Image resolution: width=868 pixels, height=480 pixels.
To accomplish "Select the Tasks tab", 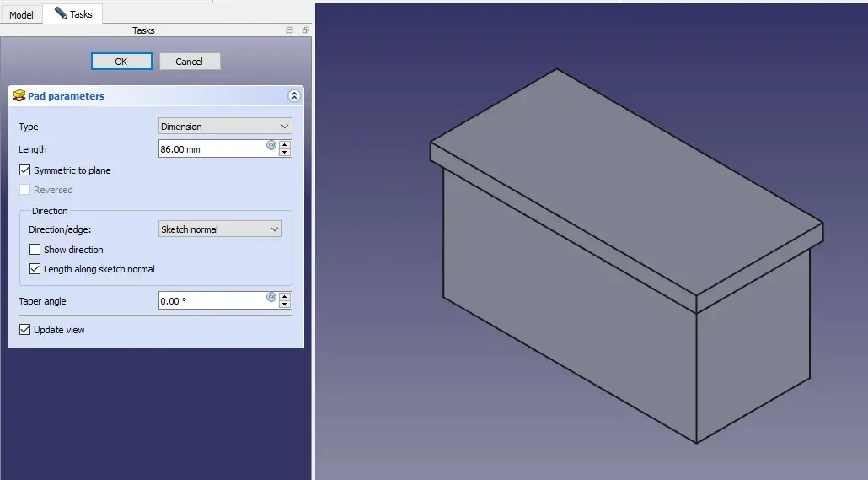I will coord(73,14).
